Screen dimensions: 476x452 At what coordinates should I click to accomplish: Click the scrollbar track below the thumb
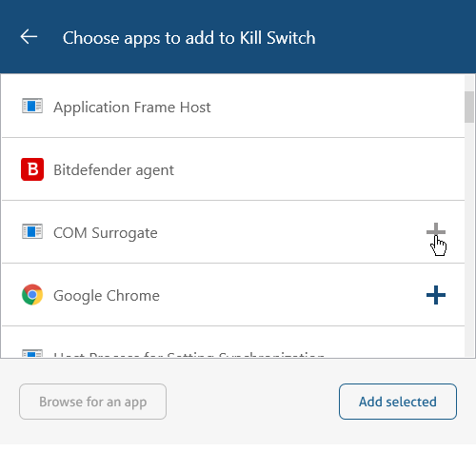[x=469, y=240]
